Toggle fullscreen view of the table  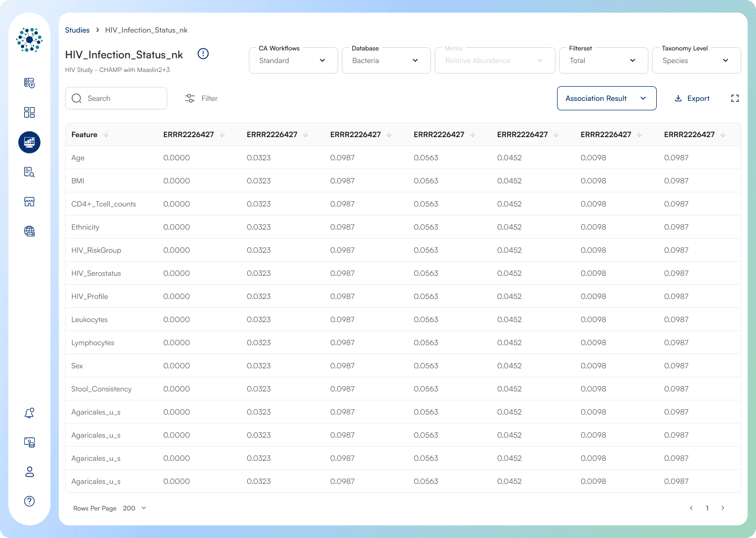(x=734, y=98)
